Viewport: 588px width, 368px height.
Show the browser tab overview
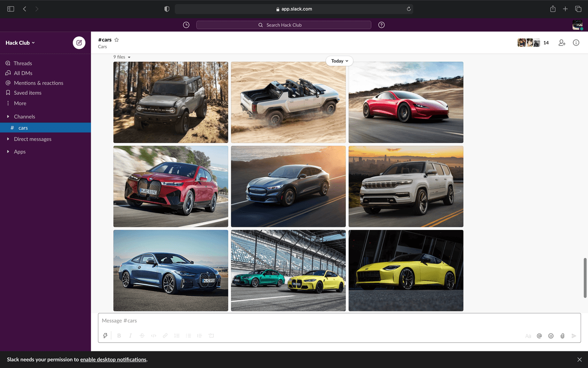pos(578,9)
